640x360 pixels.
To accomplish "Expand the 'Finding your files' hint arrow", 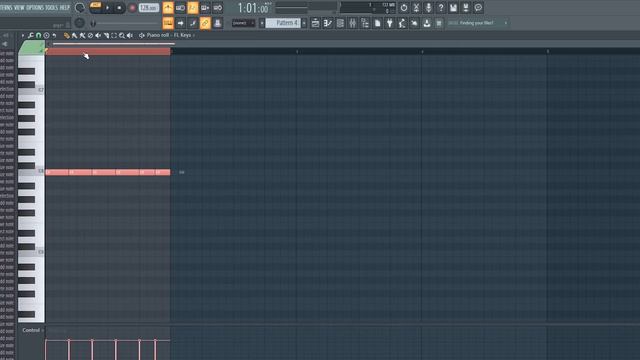I will pyautogui.click(x=506, y=23).
